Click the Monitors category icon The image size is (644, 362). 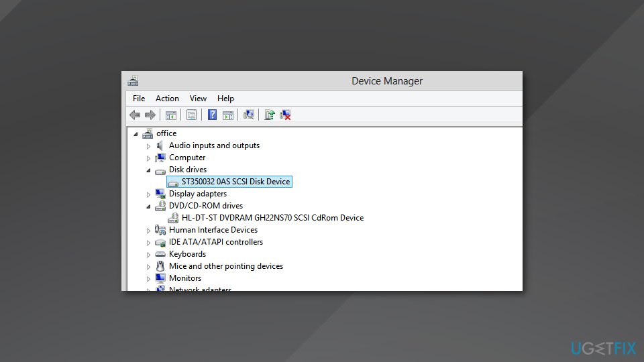(160, 278)
